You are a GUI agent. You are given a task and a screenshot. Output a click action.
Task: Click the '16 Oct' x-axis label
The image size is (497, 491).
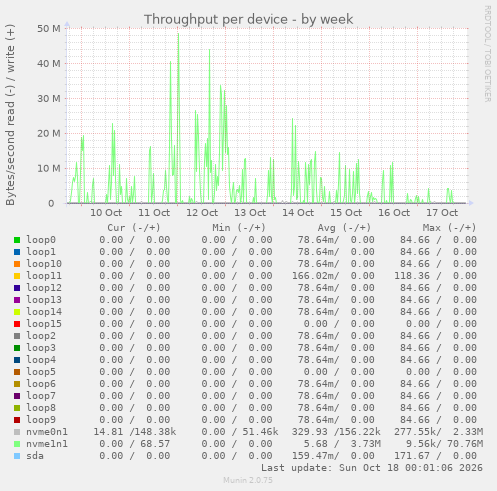coord(394,212)
